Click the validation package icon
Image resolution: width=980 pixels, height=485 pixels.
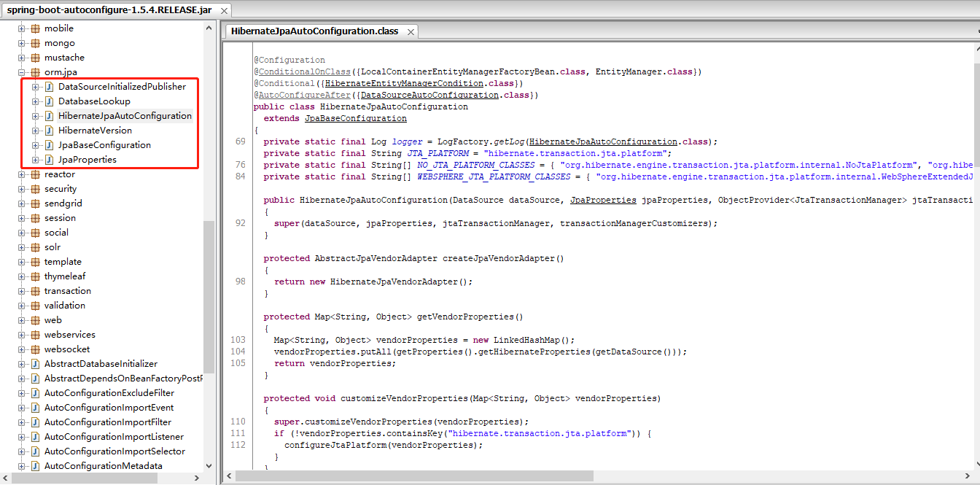(x=35, y=306)
